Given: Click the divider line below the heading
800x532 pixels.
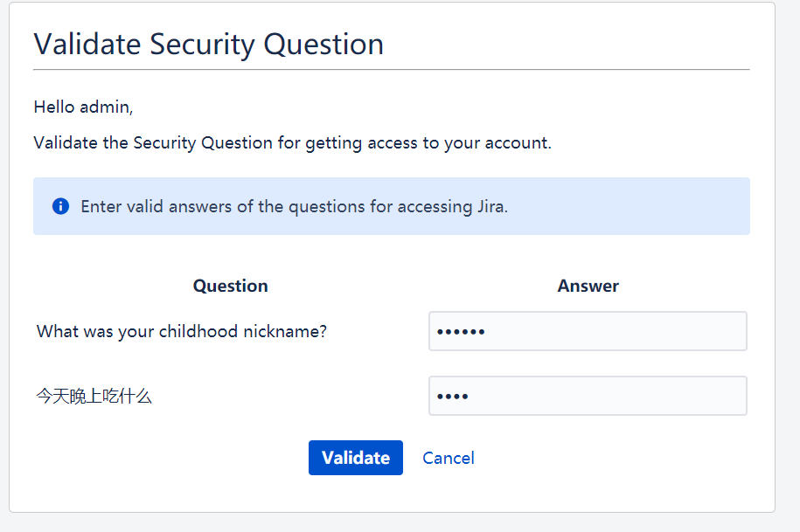Looking at the screenshot, I should [392, 69].
